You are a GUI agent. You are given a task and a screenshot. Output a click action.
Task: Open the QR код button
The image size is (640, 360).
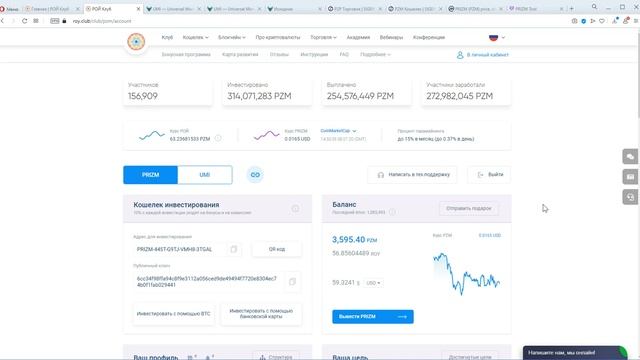coord(277,249)
